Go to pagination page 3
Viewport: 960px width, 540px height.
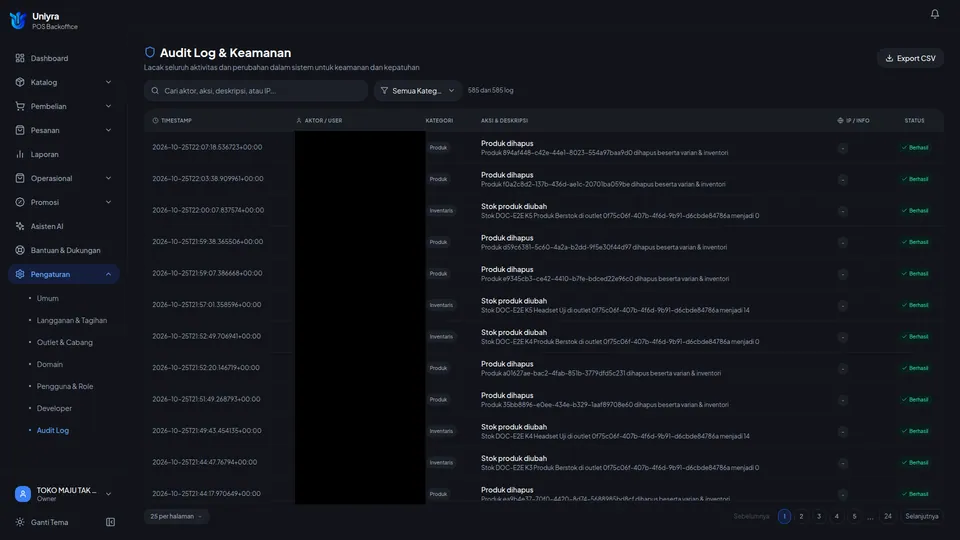pyautogui.click(x=819, y=516)
